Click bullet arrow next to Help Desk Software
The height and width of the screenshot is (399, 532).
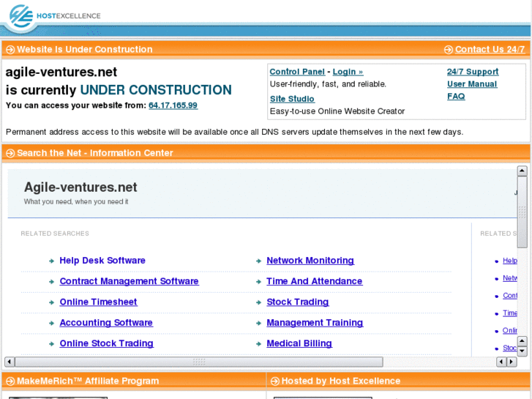coord(51,261)
